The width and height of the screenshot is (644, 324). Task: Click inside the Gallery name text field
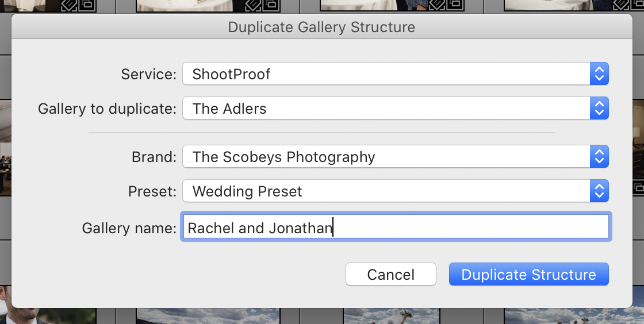pyautogui.click(x=396, y=226)
